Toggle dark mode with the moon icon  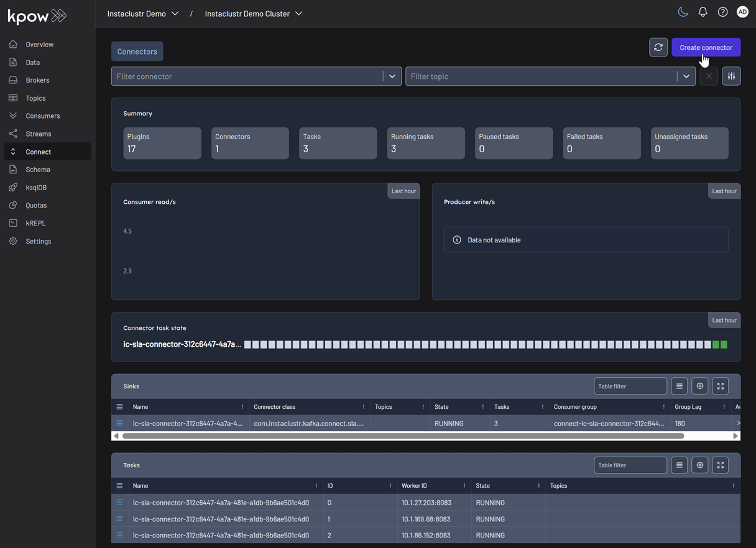point(683,11)
